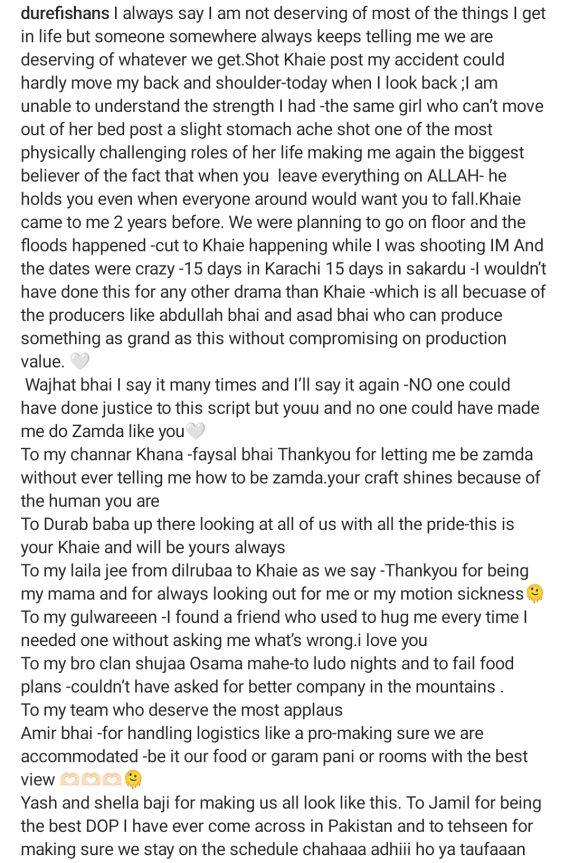This screenshot has width=570, height=863.
Task: Click the line 'To my team who deserve'
Action: point(182,709)
